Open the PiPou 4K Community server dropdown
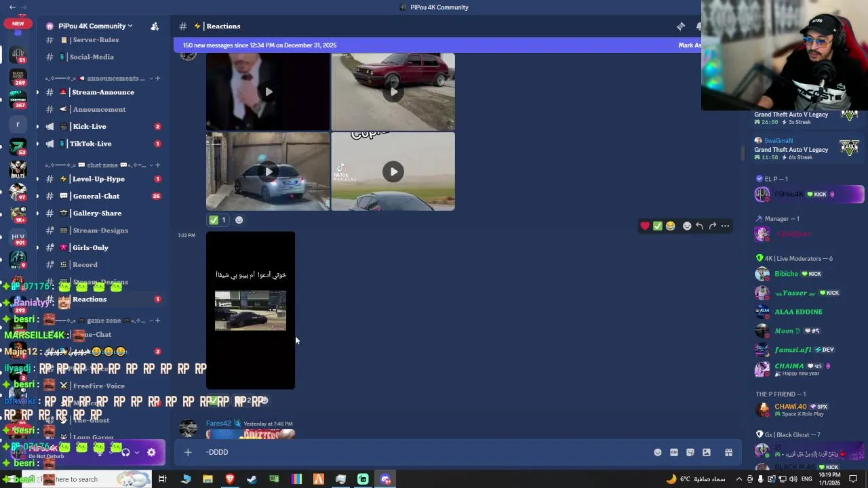 point(95,26)
